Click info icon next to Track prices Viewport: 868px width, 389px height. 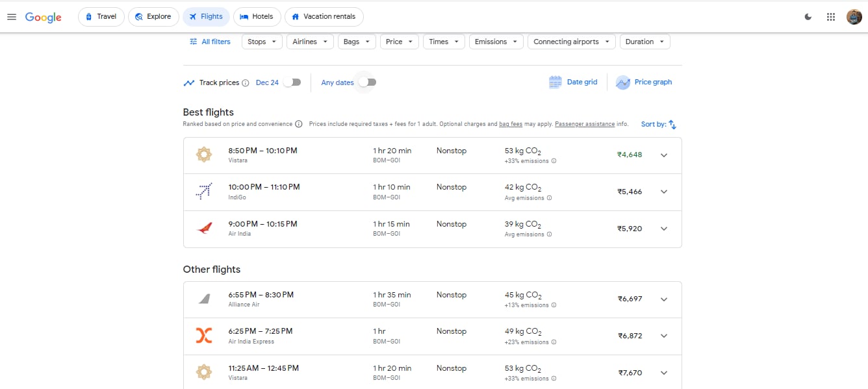coord(246,83)
